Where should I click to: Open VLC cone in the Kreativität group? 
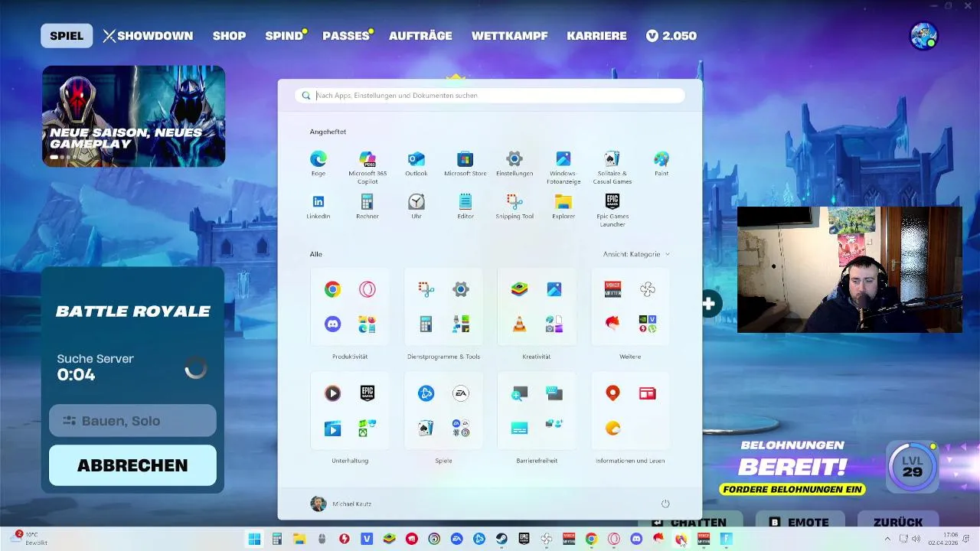click(519, 324)
